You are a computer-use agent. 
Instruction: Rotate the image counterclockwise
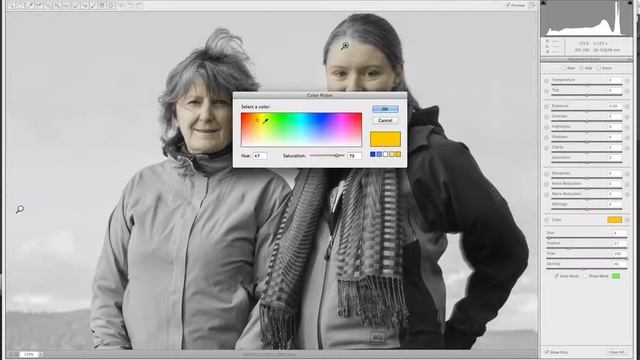pos(130,5)
